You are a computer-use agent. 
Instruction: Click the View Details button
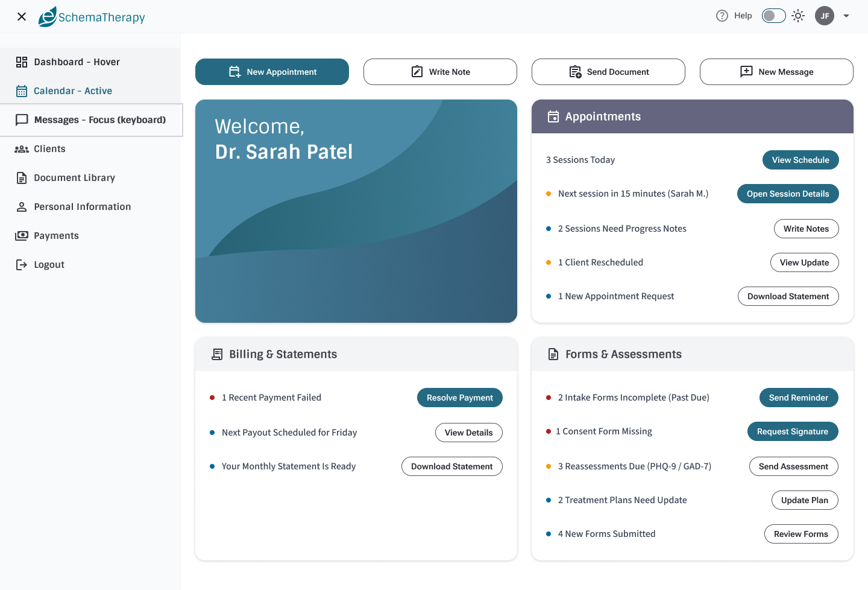[469, 433]
